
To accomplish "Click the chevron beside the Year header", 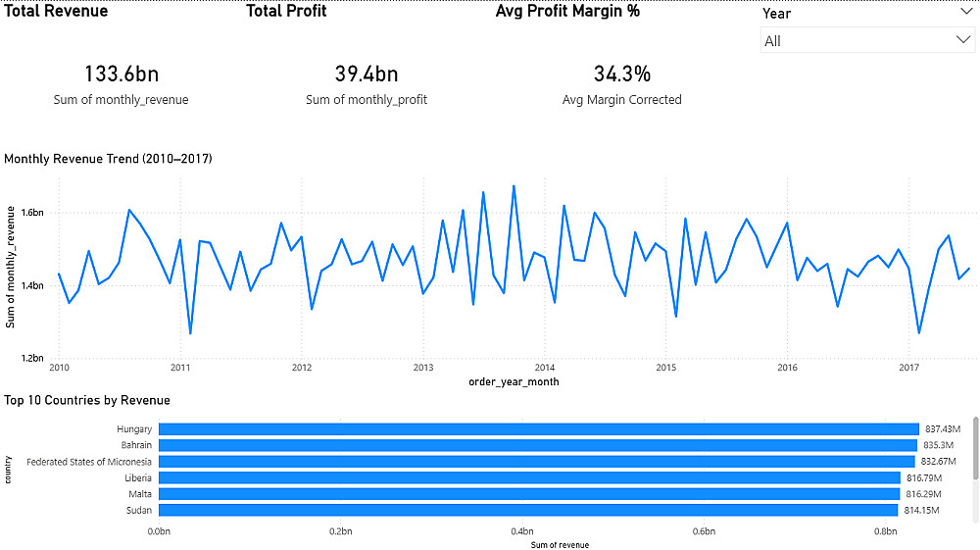I will pos(964,13).
